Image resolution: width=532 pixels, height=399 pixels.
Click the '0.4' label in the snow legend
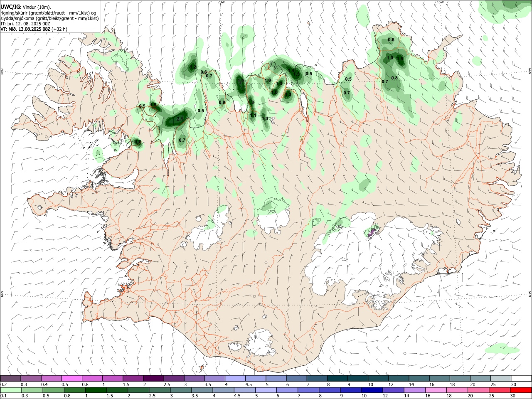point(44,384)
